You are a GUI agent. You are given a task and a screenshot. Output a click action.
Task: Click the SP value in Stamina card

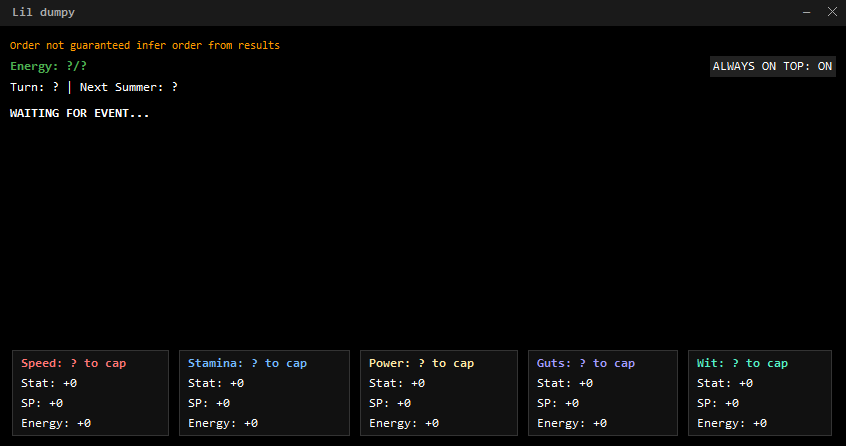[209, 403]
